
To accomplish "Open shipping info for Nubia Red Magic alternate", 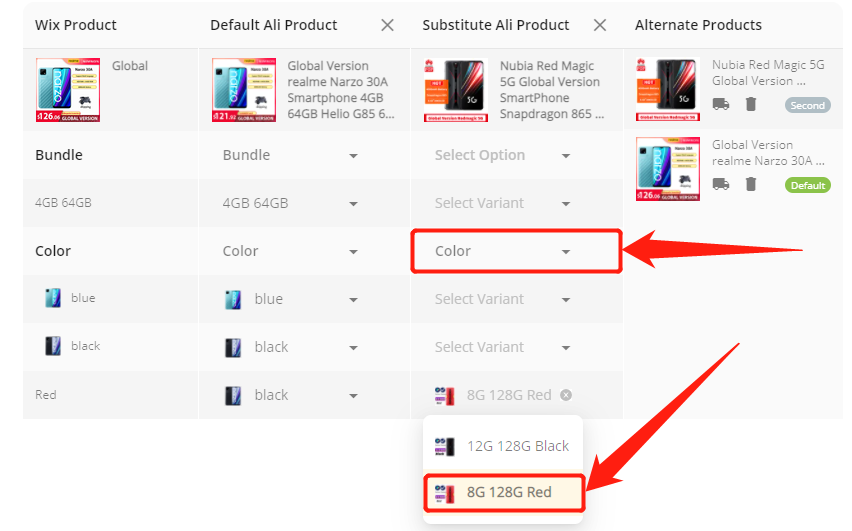I will coord(721,104).
